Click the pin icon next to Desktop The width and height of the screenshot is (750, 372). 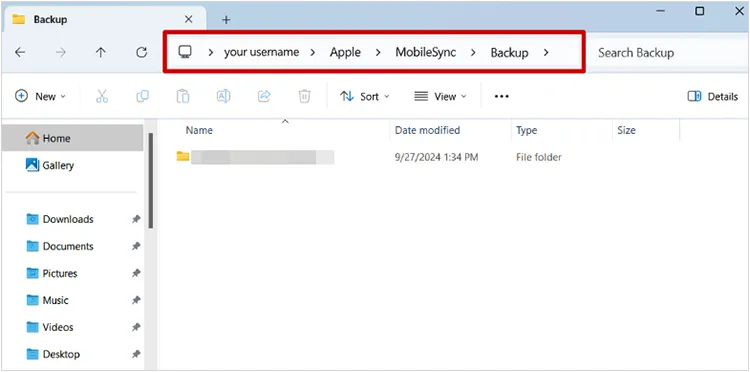pyautogui.click(x=136, y=354)
